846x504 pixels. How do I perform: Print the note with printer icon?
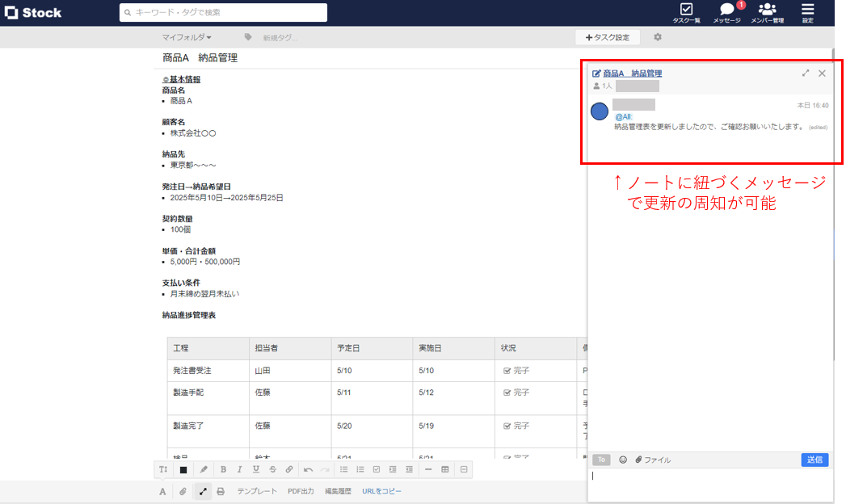[x=221, y=492]
